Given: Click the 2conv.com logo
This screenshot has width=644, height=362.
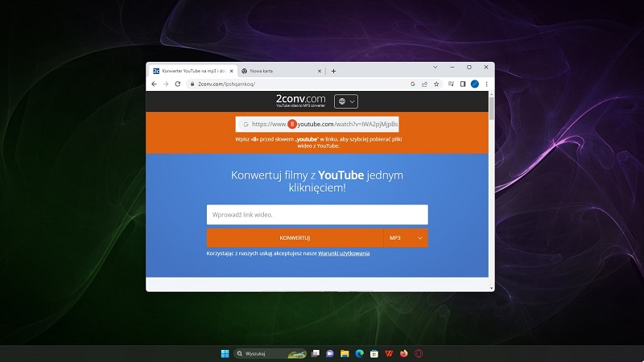Looking at the screenshot, I should (300, 101).
